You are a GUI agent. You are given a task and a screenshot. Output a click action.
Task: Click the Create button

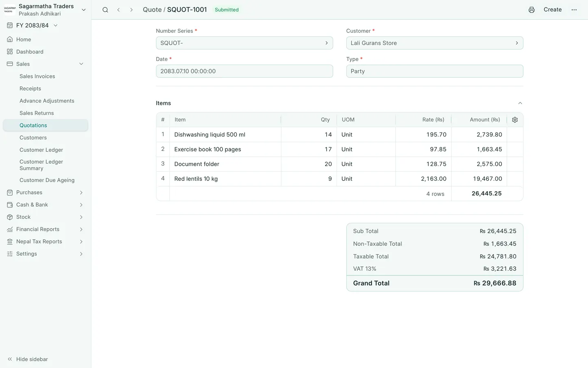[552, 10]
